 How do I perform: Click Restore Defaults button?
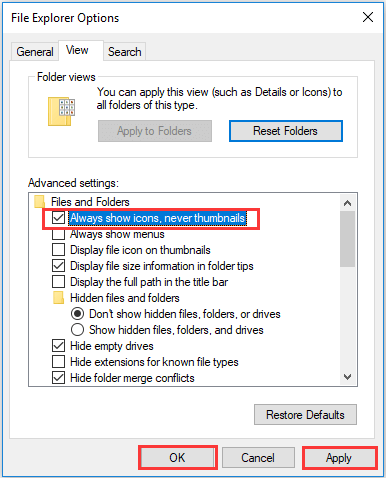pyautogui.click(x=305, y=415)
